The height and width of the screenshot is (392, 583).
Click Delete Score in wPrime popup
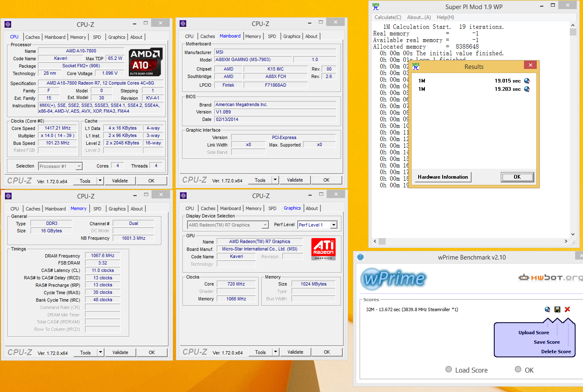[x=556, y=352]
